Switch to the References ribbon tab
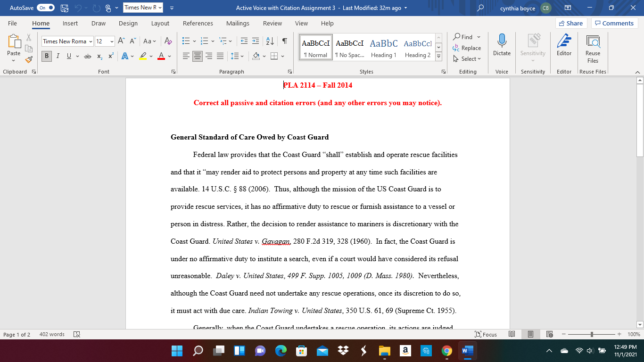Viewport: 644px width, 362px height. pos(198,23)
